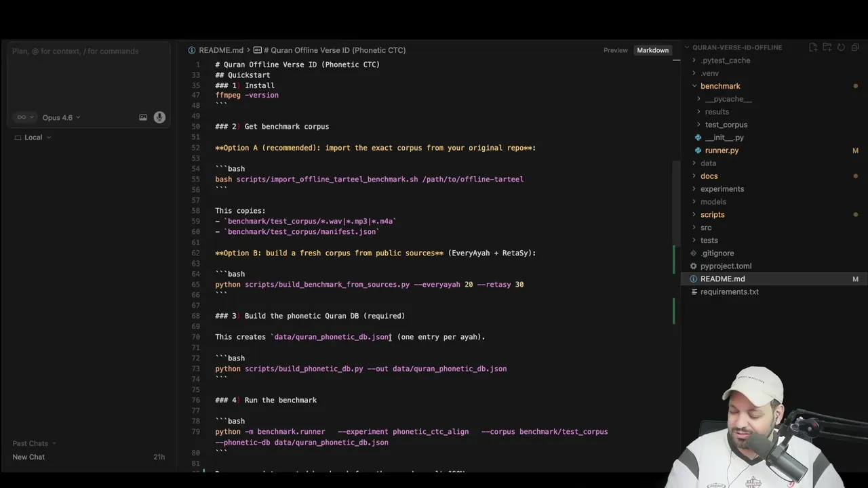Click the 'This copies:' line
The height and width of the screenshot is (488, 868).
click(x=240, y=211)
